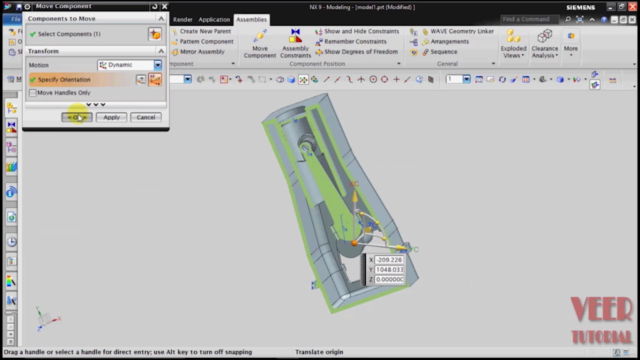
Task: Click Mirror Assembly command
Action: (x=198, y=52)
